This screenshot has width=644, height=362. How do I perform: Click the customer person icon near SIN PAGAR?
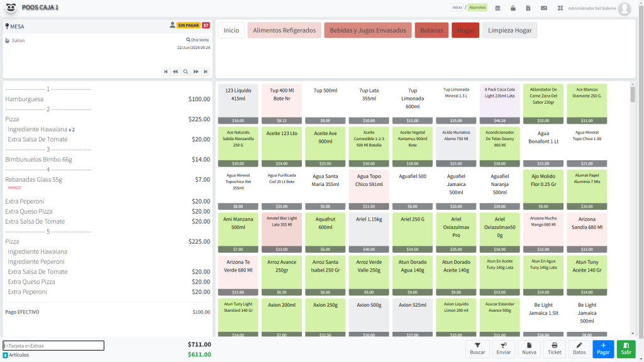172,25
